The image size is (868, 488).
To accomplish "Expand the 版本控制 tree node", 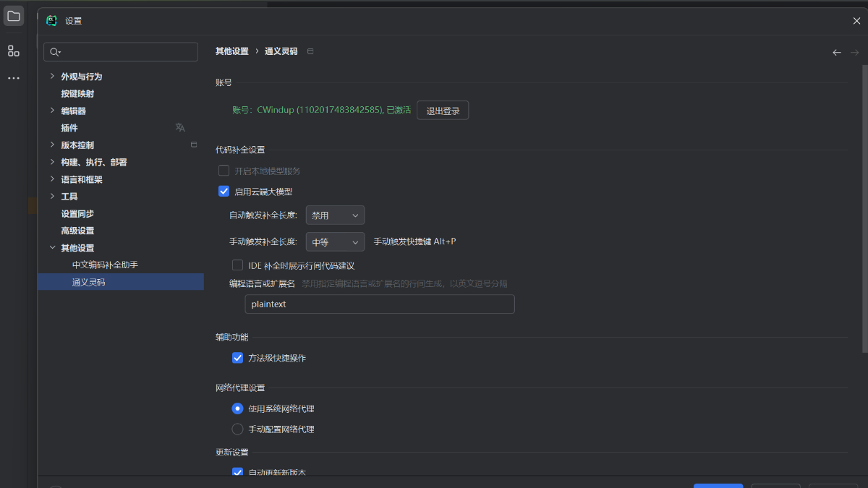I will [x=52, y=145].
